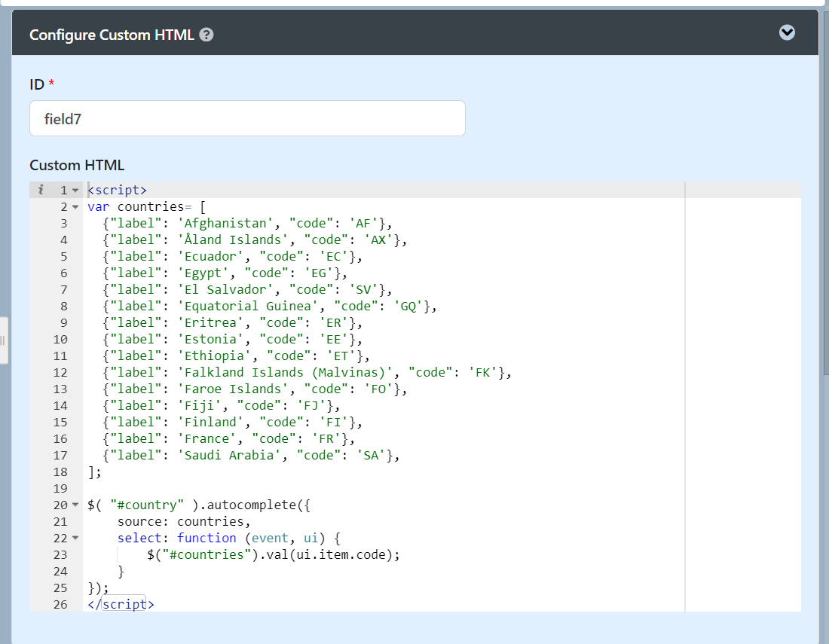Focus the ID input containing field7
The height and width of the screenshot is (644, 829).
(247, 118)
